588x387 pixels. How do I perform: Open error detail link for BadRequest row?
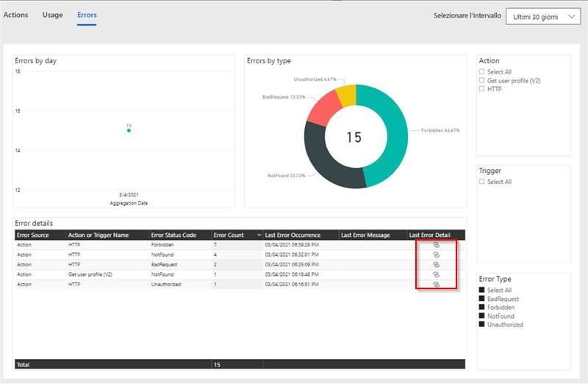(436, 264)
